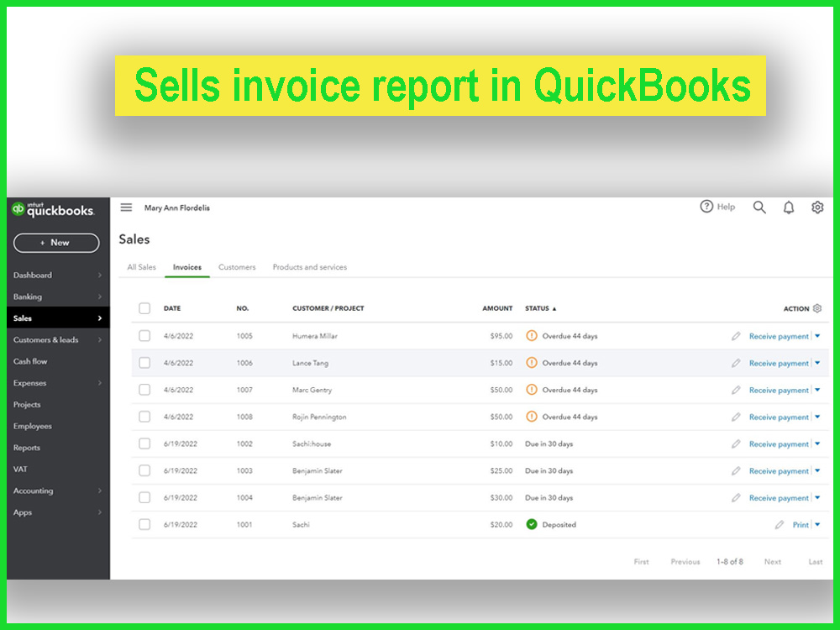The width and height of the screenshot is (840, 630).
Task: Open action dropdown arrow for invoice 1007
Action: pyautogui.click(x=817, y=390)
